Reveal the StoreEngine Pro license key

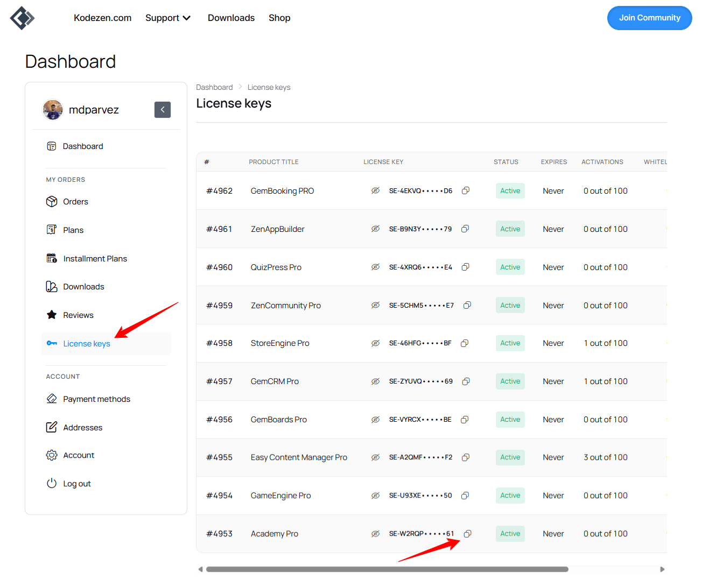(x=376, y=343)
